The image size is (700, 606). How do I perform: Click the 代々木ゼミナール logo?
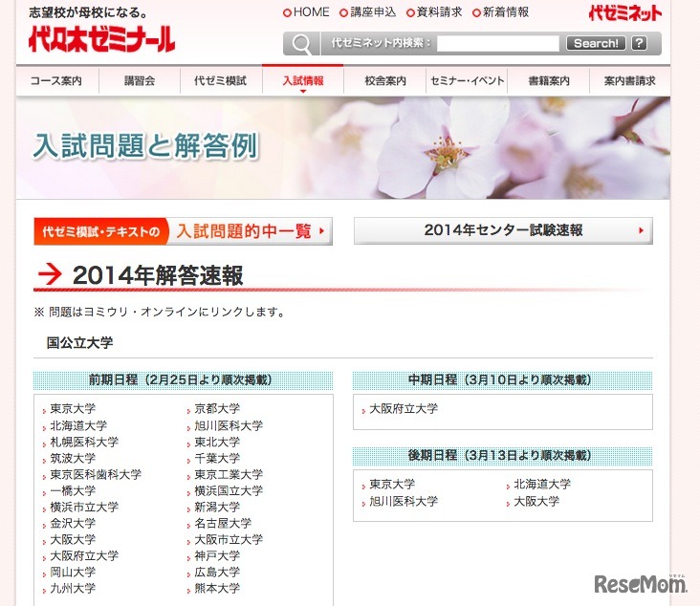pos(101,40)
